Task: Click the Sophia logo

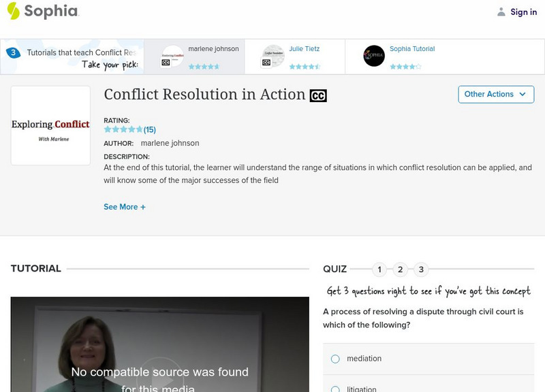Action: pos(43,11)
